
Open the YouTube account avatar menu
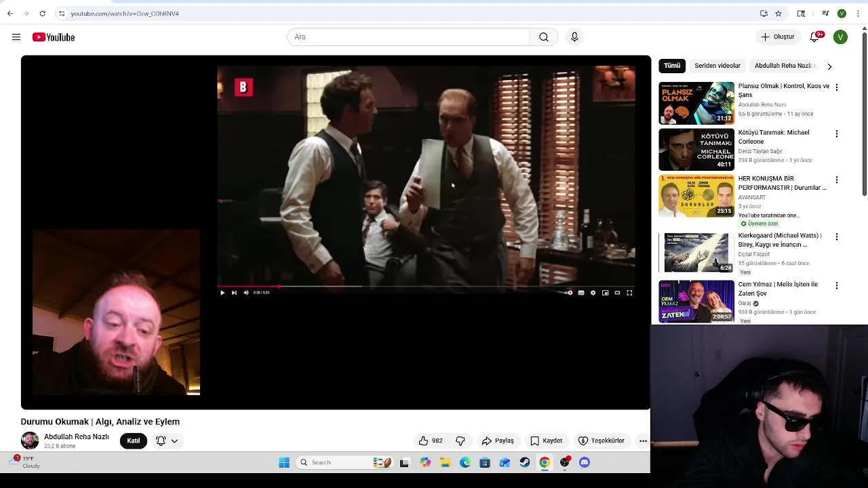click(840, 37)
